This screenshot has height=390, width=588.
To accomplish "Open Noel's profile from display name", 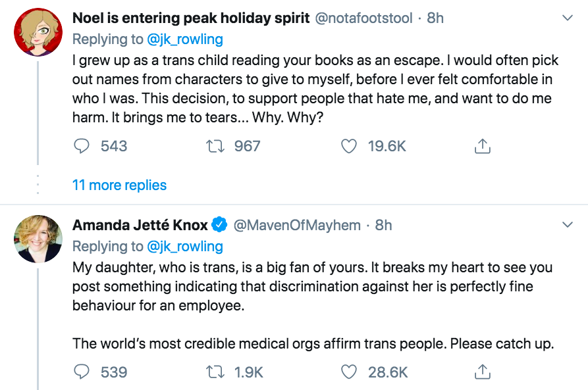I will click(x=190, y=18).
